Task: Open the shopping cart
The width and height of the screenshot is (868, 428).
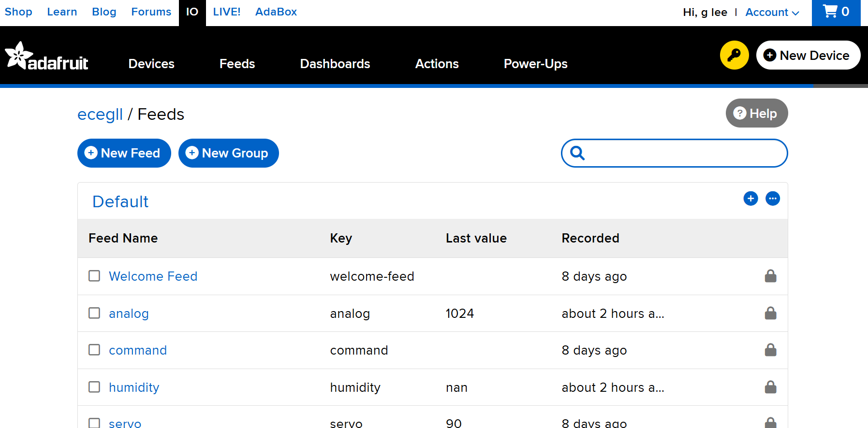Action: [x=836, y=12]
